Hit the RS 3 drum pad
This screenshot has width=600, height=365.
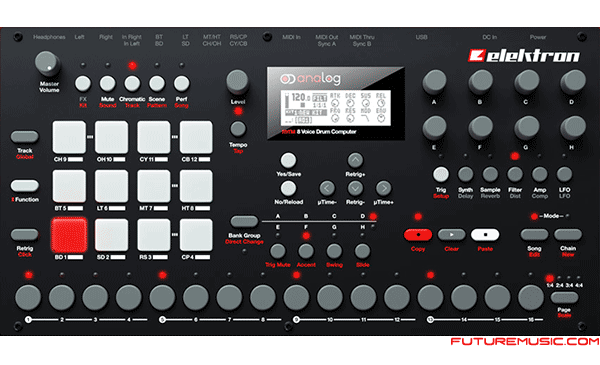pos(154,235)
